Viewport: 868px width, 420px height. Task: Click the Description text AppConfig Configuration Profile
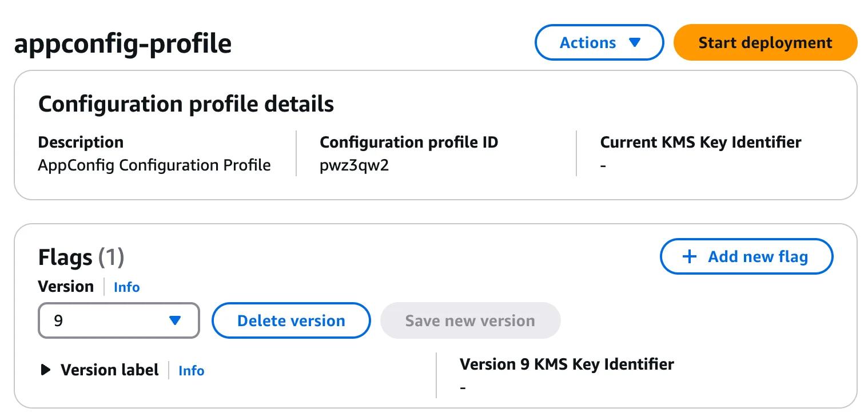pyautogui.click(x=154, y=165)
